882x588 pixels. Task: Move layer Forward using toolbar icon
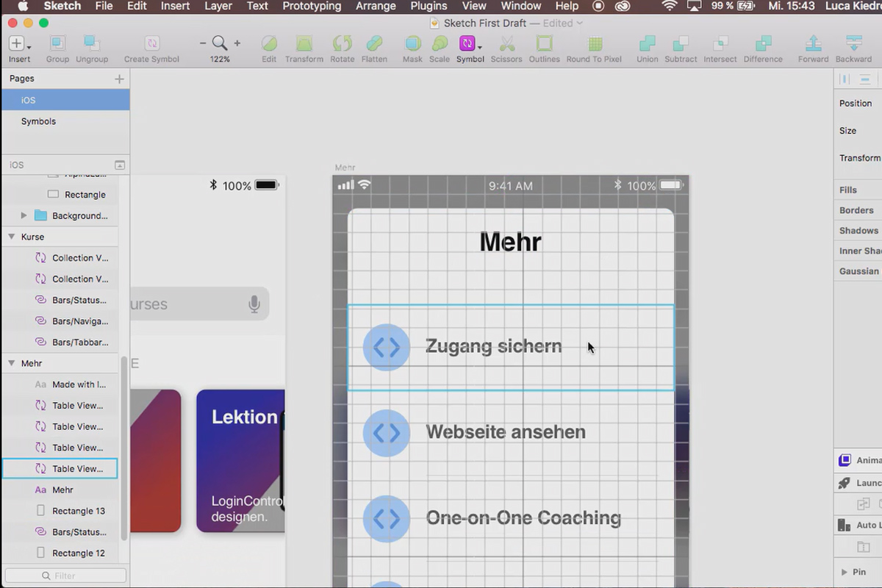click(x=813, y=43)
